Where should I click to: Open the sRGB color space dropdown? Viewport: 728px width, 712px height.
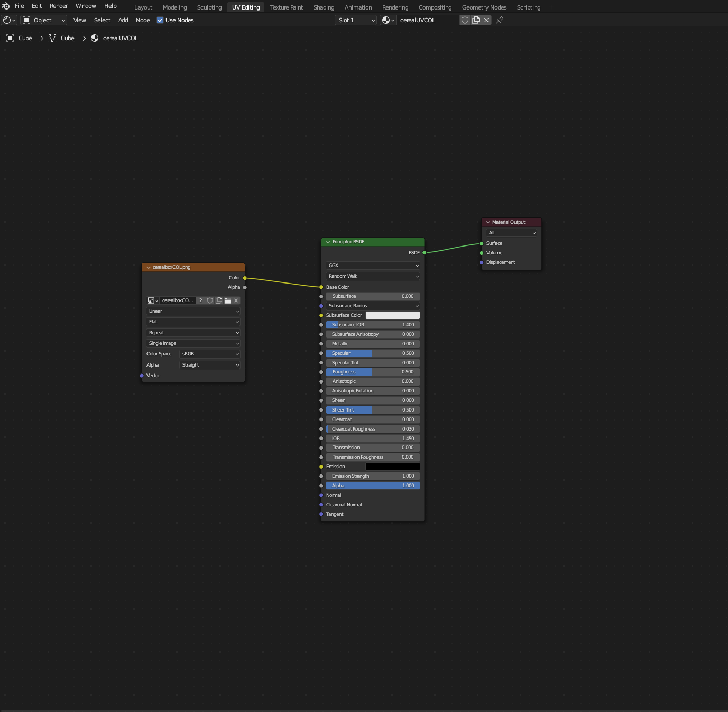click(210, 354)
